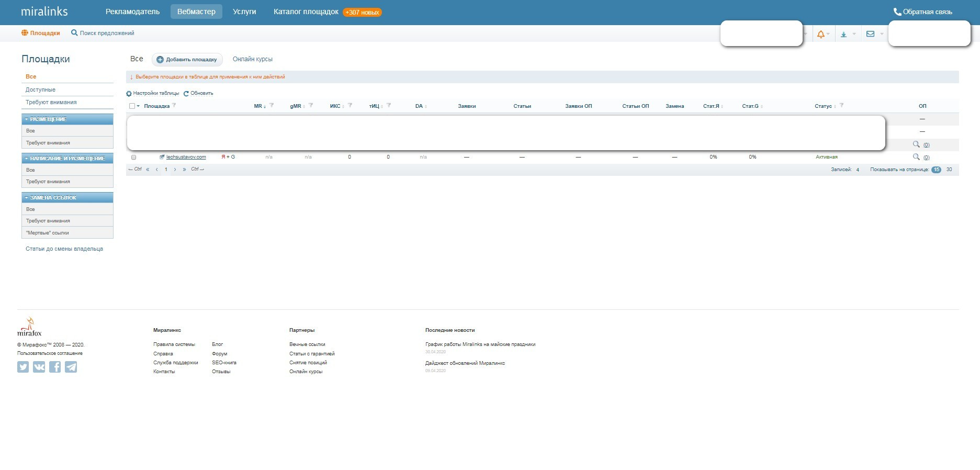Open the envelope messages icon
The image size is (980, 470).
pyautogui.click(x=870, y=34)
